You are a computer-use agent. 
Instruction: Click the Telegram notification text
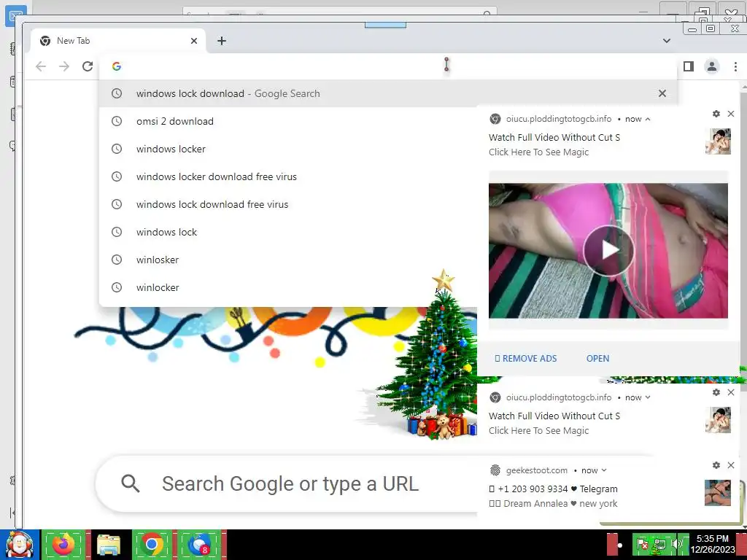click(x=553, y=489)
